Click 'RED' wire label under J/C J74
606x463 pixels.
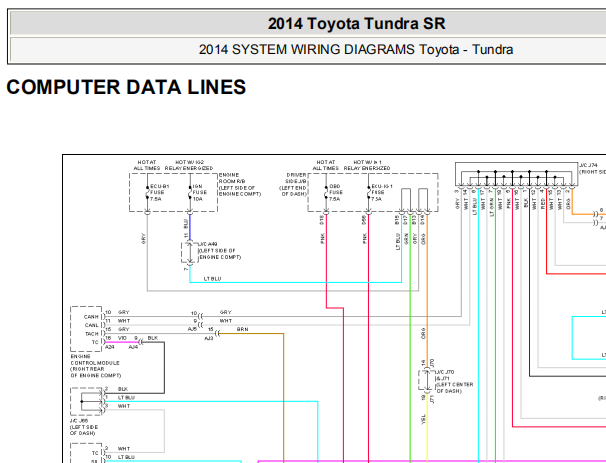coord(543,204)
